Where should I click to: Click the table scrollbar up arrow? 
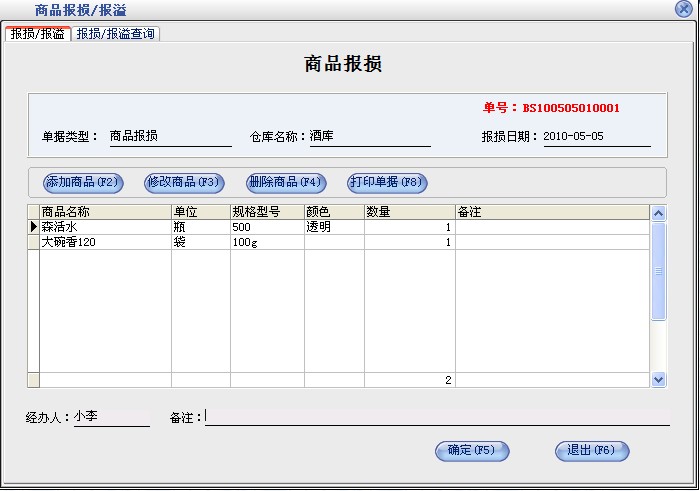[658, 213]
